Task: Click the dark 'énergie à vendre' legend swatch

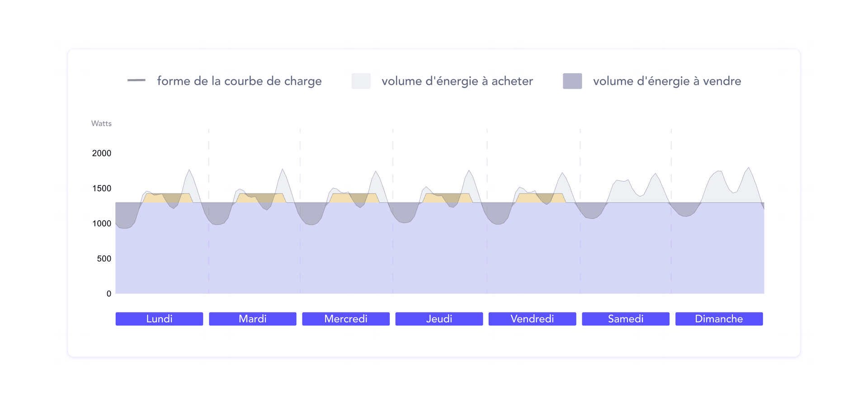Action: (572, 81)
